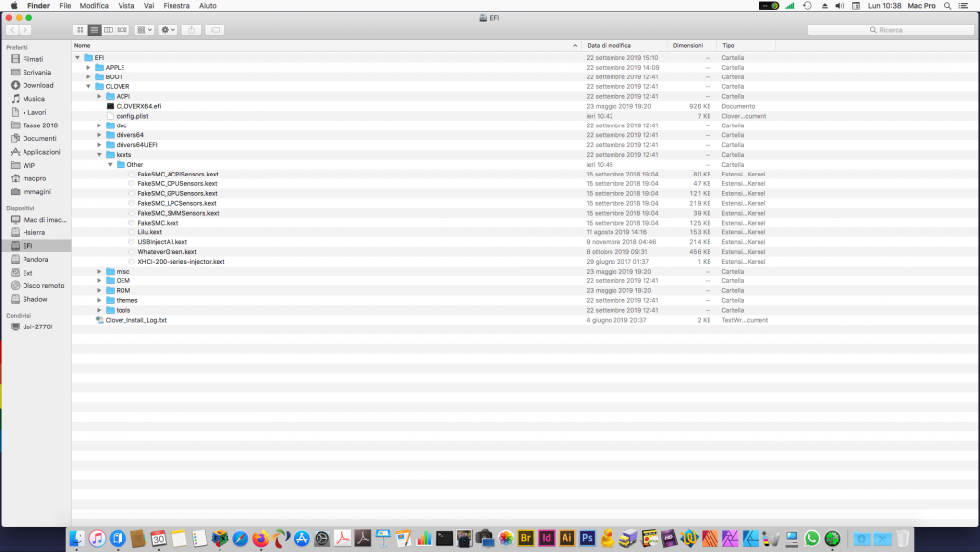980x552 pixels.
Task: Open Immagini in the sidebar
Action: coord(37,192)
